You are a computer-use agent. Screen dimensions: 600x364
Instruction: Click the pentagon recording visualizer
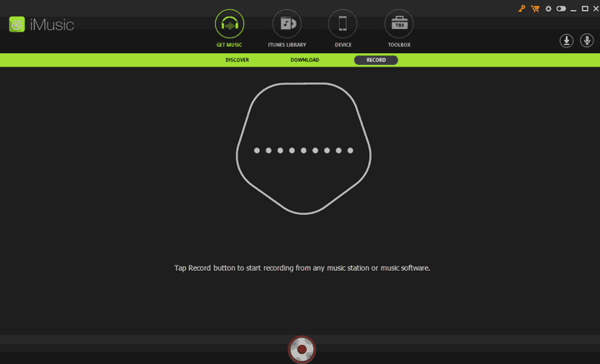[303, 149]
